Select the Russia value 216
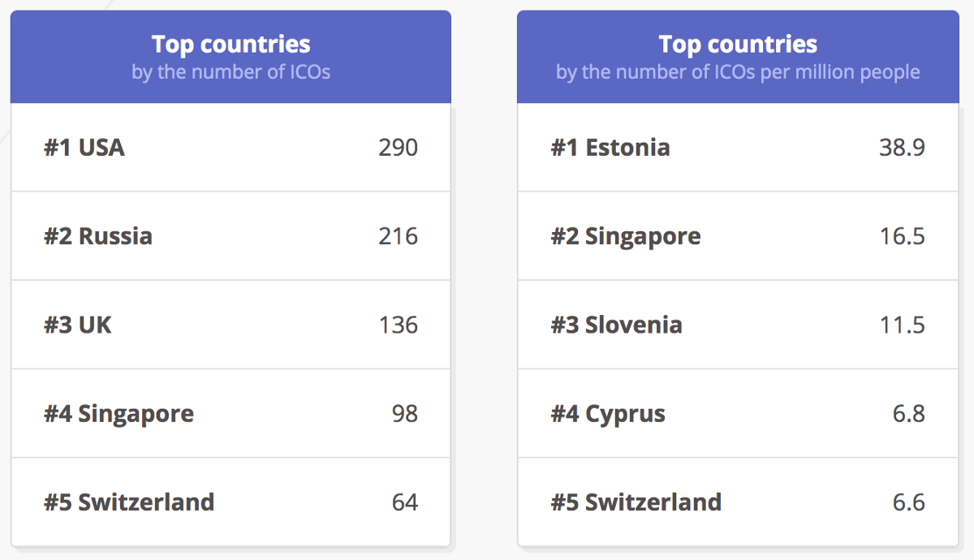The width and height of the screenshot is (974, 560). (398, 236)
